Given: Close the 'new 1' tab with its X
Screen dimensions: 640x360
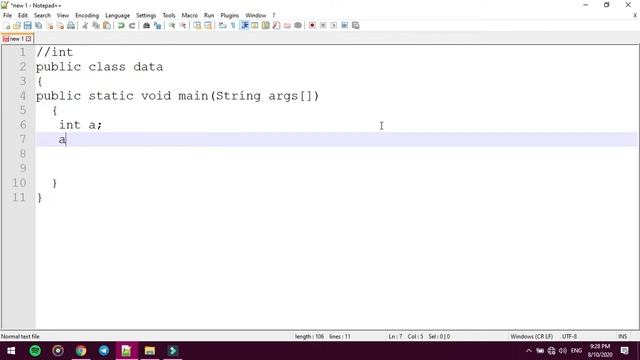Looking at the screenshot, I should [29, 39].
